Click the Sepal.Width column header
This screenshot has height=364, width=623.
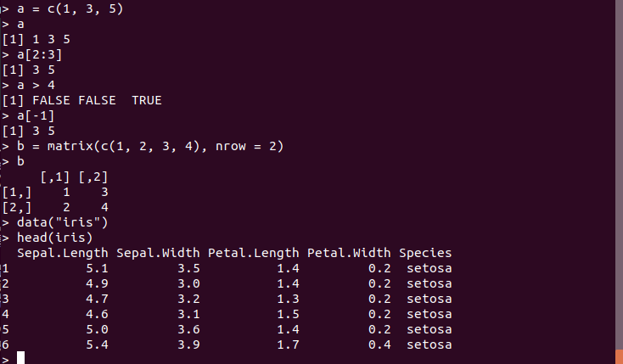158,254
